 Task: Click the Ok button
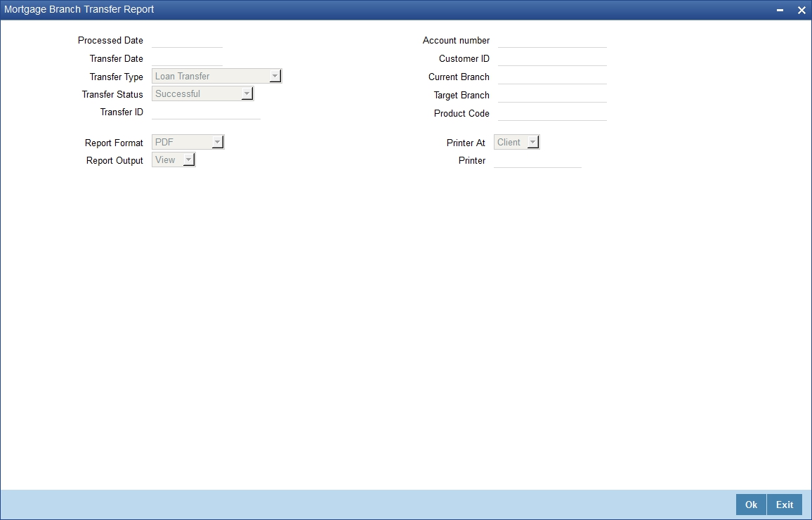(751, 505)
